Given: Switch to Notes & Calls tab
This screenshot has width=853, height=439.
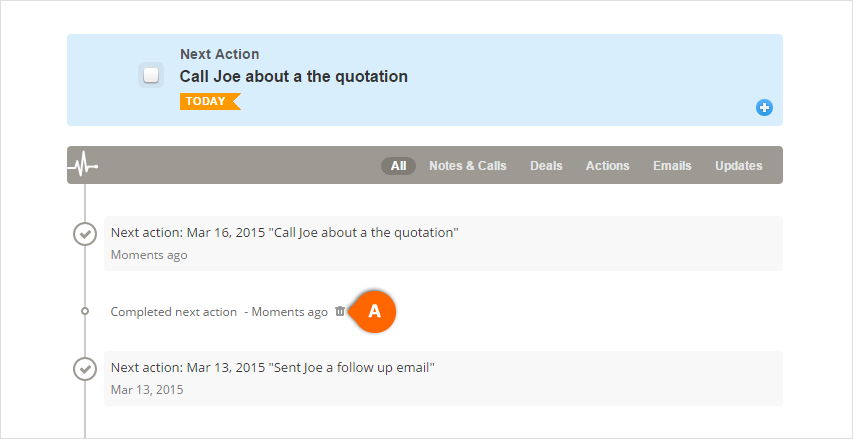Looking at the screenshot, I should tap(468, 165).
